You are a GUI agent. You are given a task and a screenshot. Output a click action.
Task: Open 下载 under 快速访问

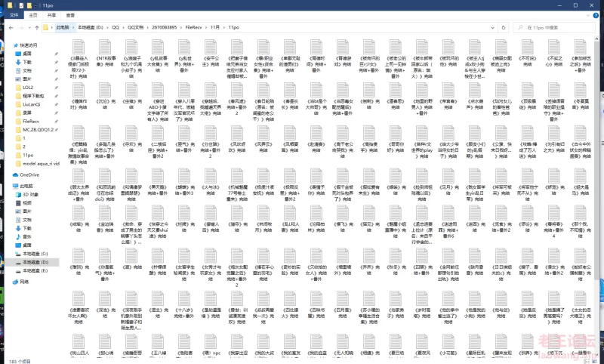click(x=26, y=62)
